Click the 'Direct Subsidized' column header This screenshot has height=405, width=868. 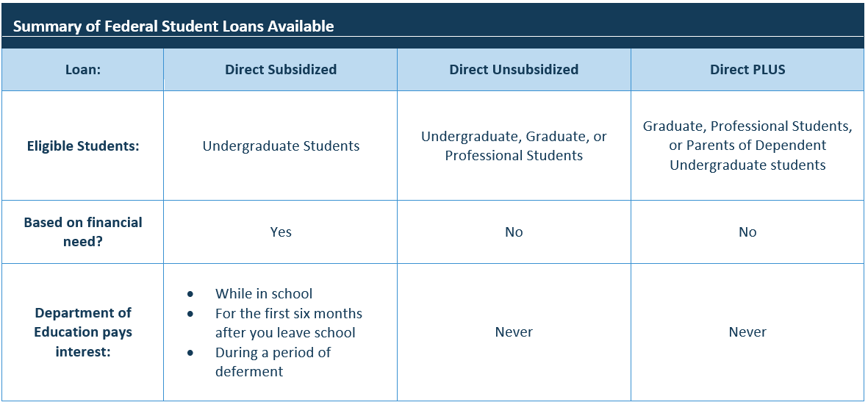pyautogui.click(x=281, y=70)
